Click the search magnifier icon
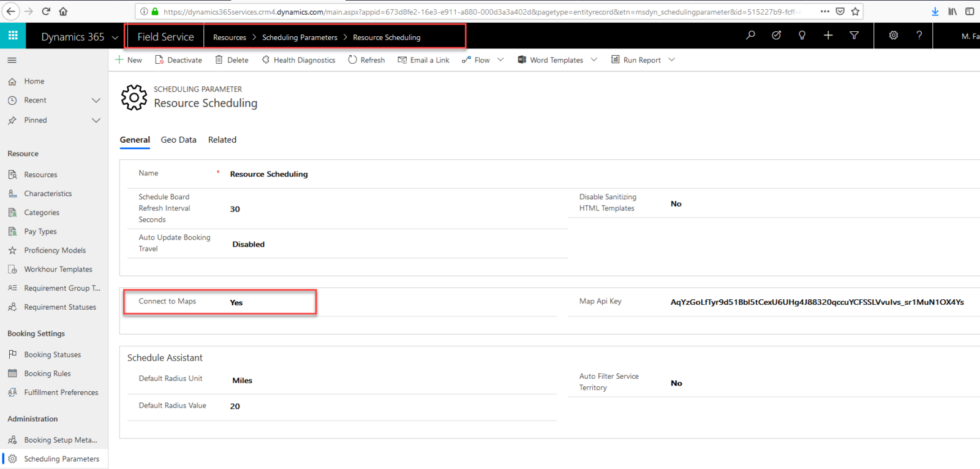This screenshot has height=469, width=980. [x=750, y=36]
